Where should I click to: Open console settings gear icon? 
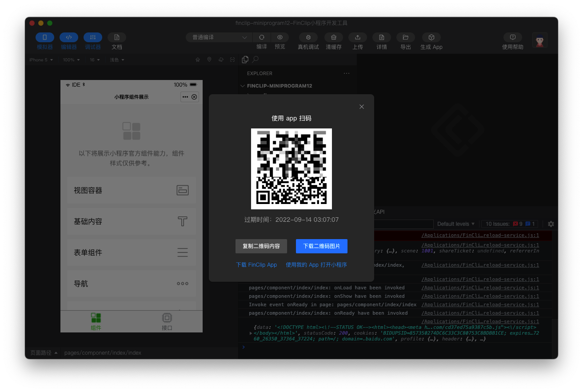[551, 224]
